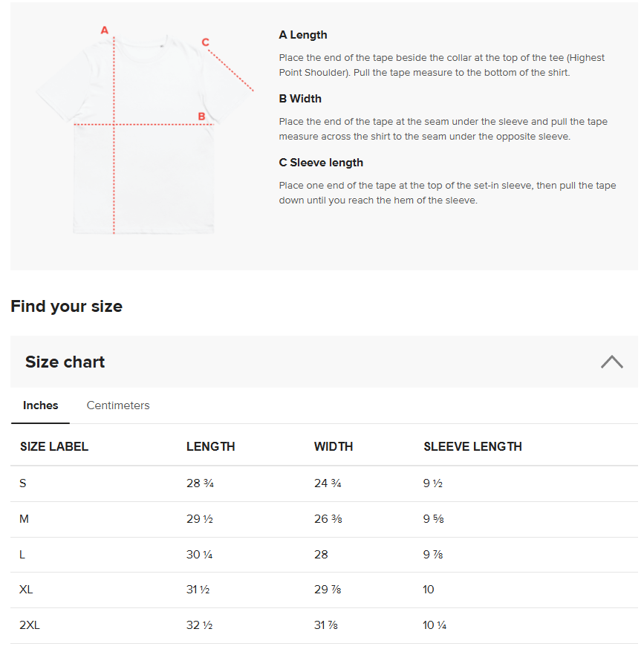Click the Find your size heading

[67, 306]
